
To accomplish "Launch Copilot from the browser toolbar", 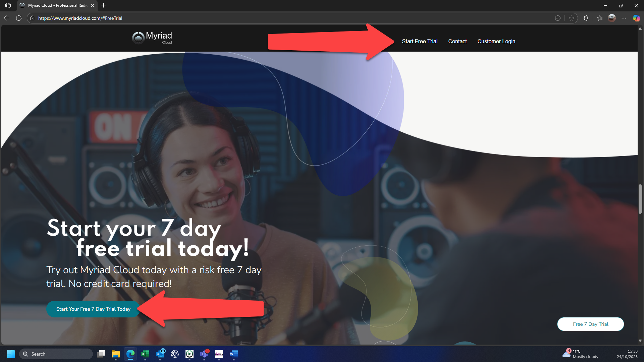I will (636, 18).
